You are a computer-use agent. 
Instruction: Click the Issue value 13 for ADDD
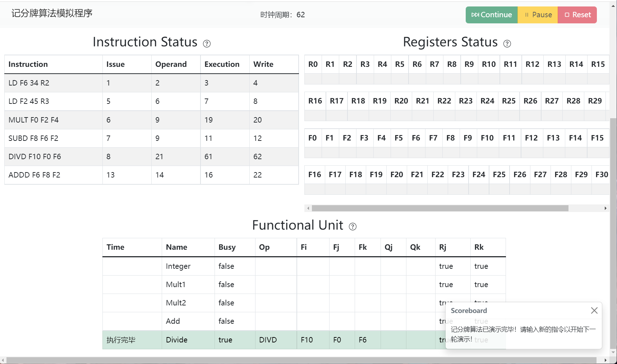(110, 175)
